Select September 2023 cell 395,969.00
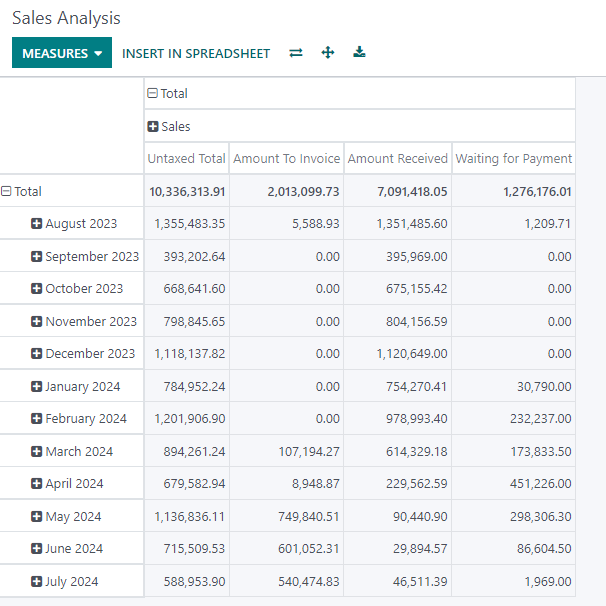606x606 pixels. click(398, 256)
